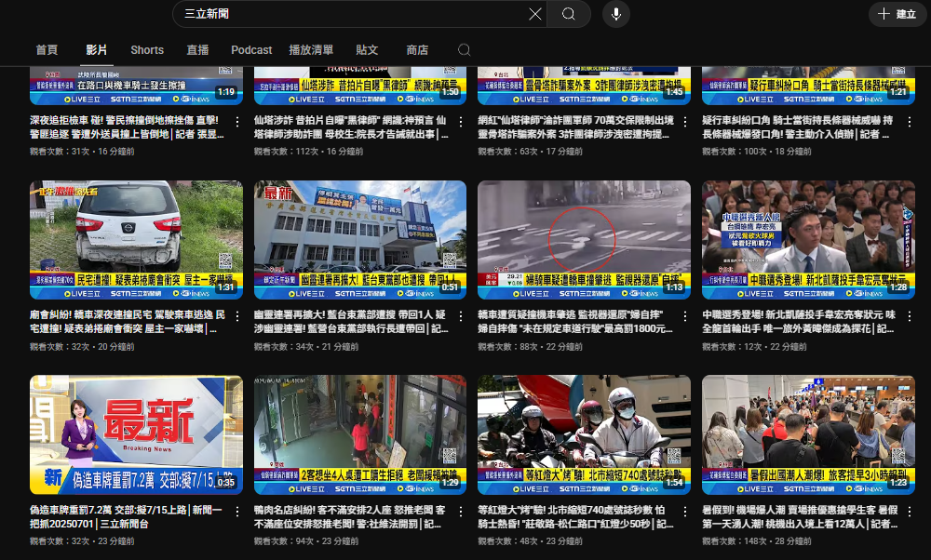
Task: Open three-dot menu for 幽靈連署 video
Action: pyautogui.click(x=461, y=316)
